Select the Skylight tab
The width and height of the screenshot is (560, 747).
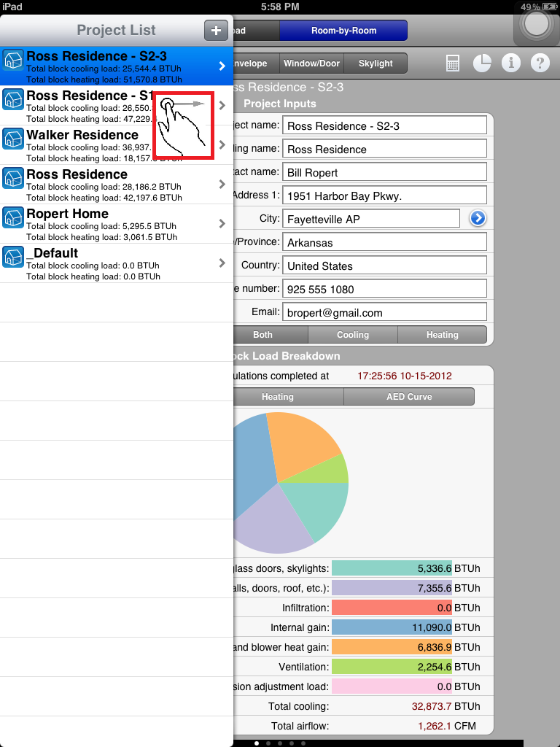tap(376, 63)
